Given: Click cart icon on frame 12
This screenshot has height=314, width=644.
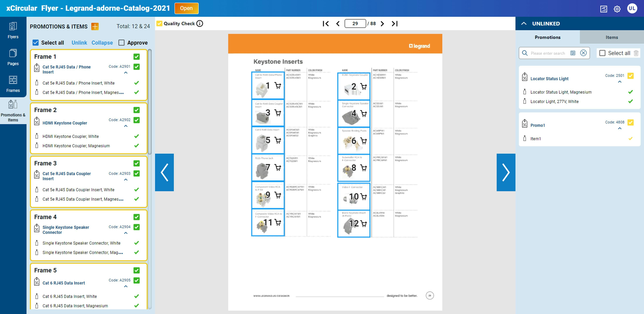Looking at the screenshot, I should pyautogui.click(x=364, y=224).
